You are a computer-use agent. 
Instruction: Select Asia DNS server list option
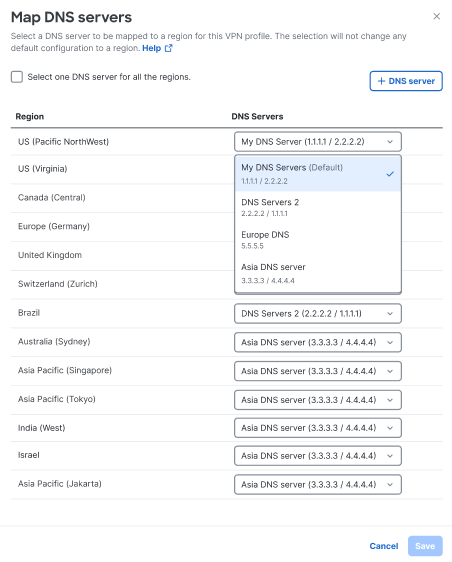[x=318, y=273]
